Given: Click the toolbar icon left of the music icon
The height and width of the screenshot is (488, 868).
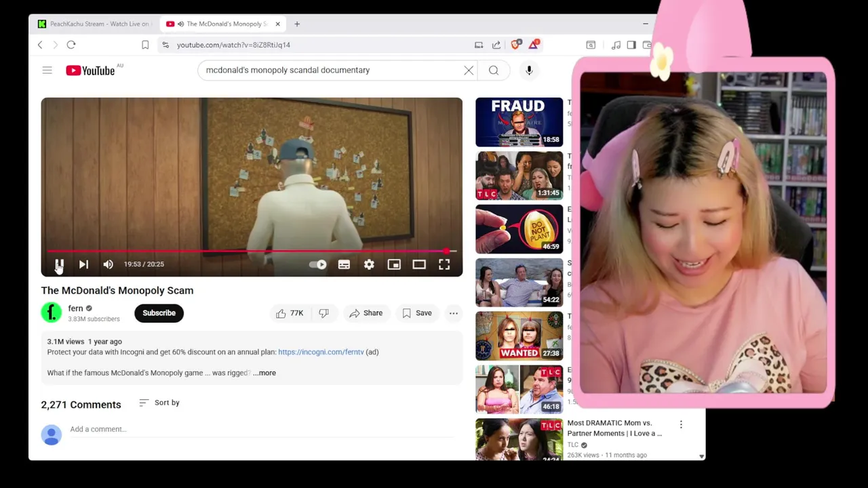Looking at the screenshot, I should [x=591, y=45].
